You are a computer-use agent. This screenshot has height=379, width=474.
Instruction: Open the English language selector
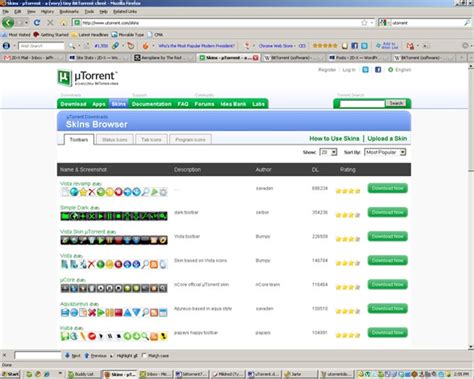pos(399,70)
